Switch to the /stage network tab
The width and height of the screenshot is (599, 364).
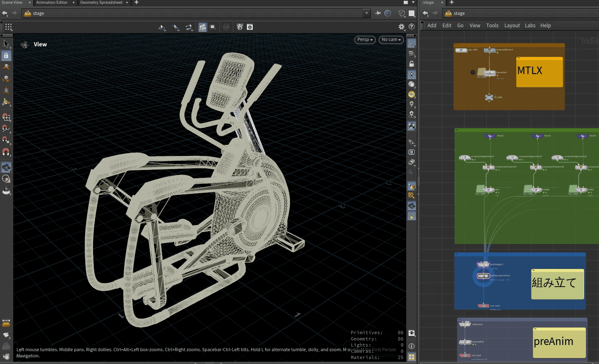coord(428,2)
